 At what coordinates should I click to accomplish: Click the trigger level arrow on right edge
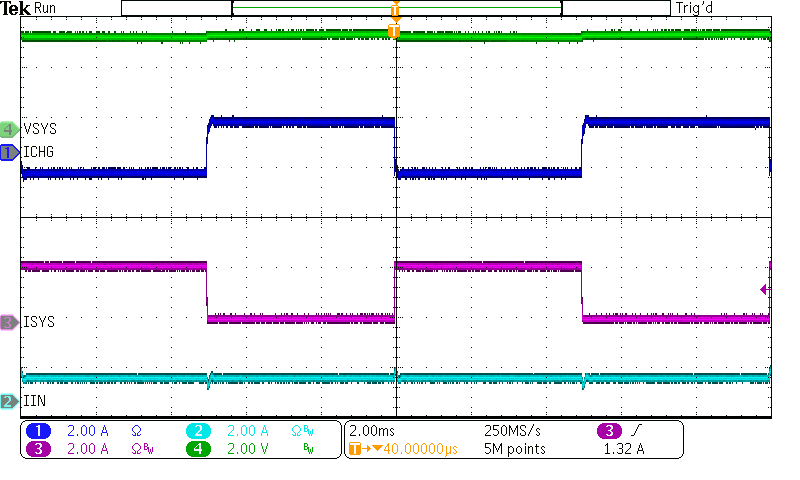pyautogui.click(x=765, y=289)
